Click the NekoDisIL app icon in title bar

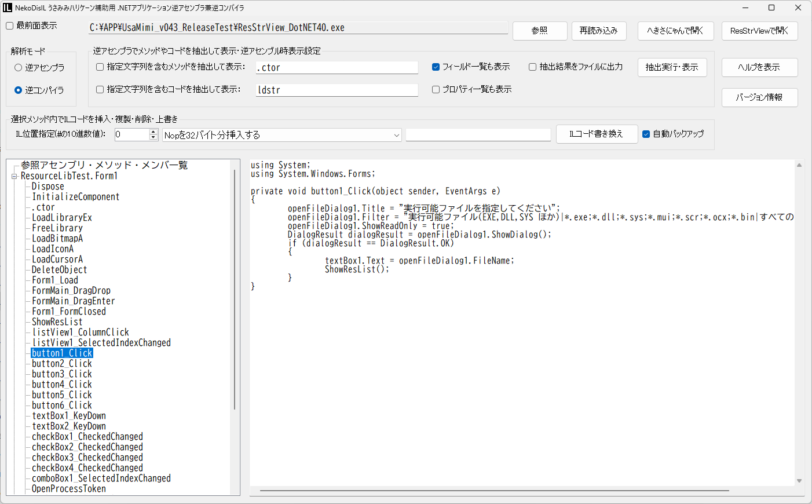pyautogui.click(x=7, y=8)
